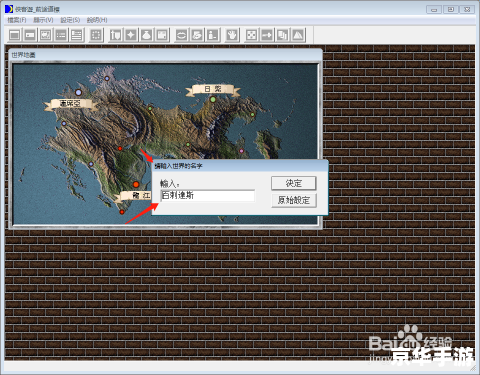The height and width of the screenshot is (375, 480).
Task: Click the floppy disk style toolbar icon
Action: tap(162, 35)
